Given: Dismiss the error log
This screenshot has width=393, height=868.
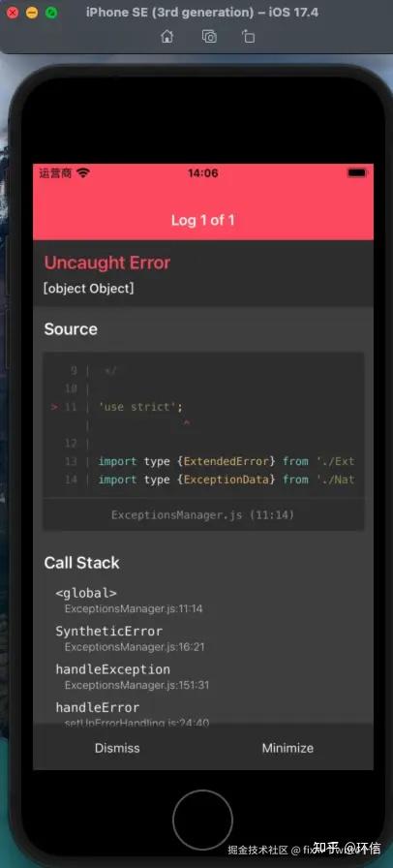Looking at the screenshot, I should pyautogui.click(x=117, y=748).
